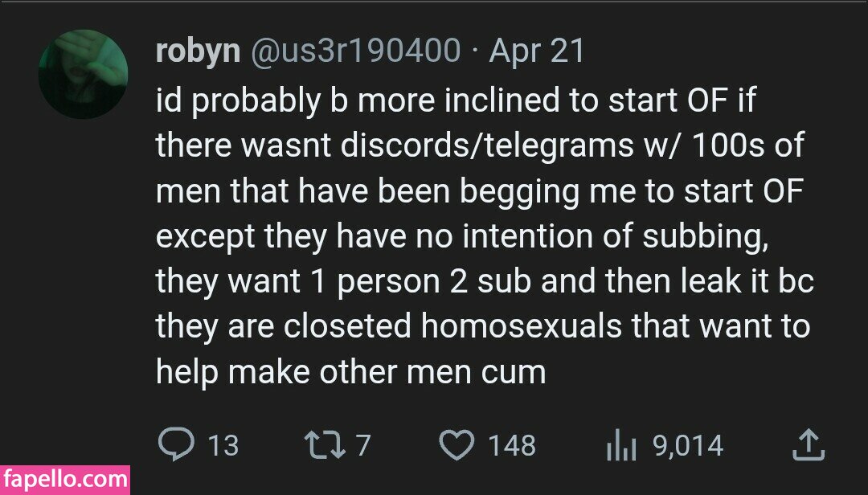
Task: Click the reply count 13
Action: tap(223, 445)
